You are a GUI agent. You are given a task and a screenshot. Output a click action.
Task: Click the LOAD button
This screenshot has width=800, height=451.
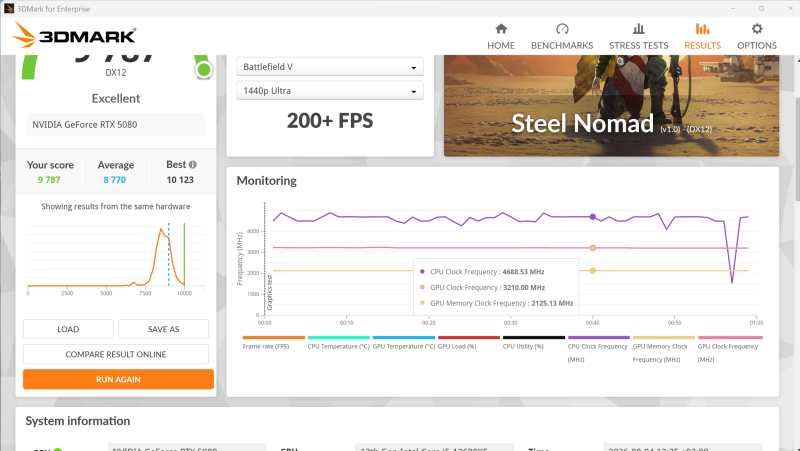(68, 329)
